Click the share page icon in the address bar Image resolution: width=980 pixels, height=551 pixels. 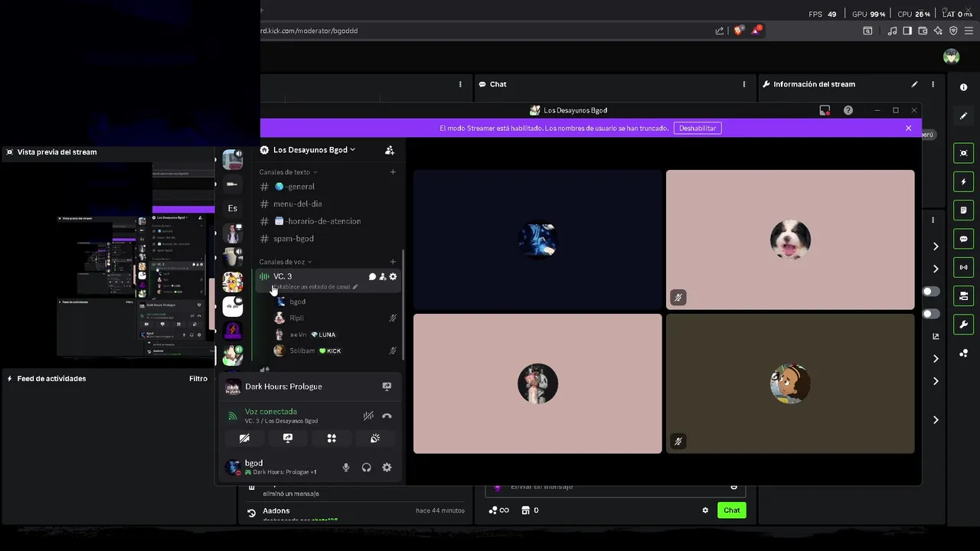[720, 31]
